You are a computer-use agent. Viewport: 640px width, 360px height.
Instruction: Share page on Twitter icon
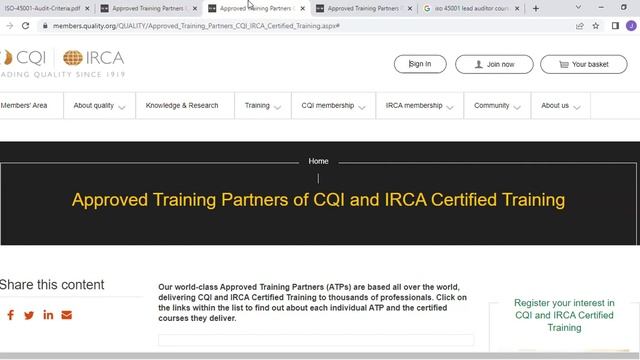29,315
